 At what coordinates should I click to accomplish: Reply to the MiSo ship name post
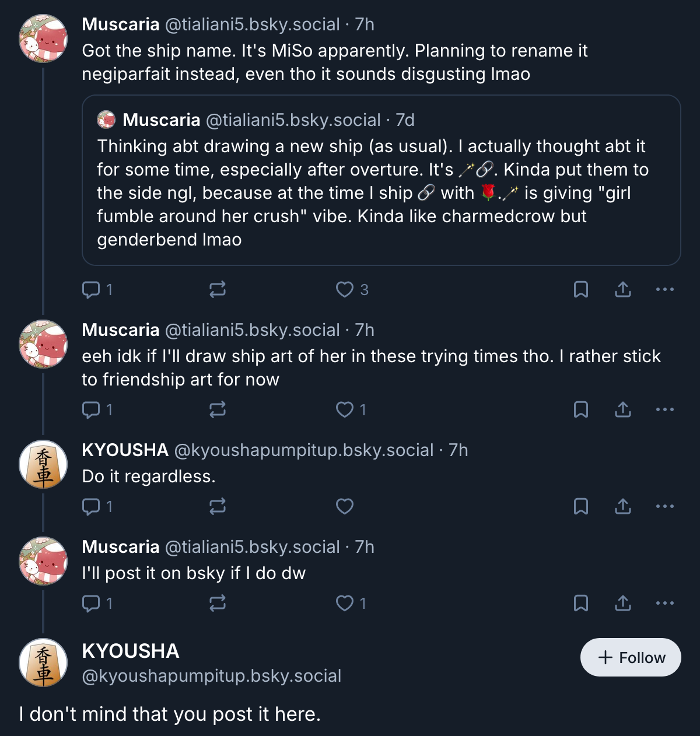pos(92,289)
